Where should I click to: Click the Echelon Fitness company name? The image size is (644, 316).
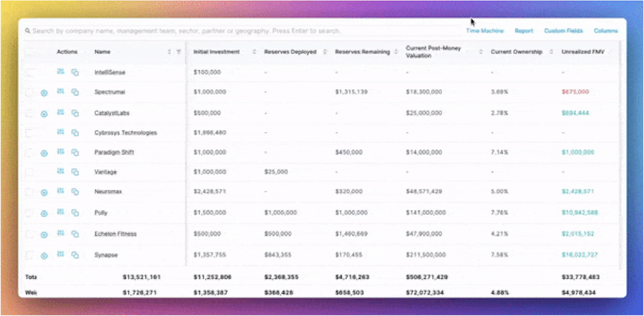tap(115, 234)
